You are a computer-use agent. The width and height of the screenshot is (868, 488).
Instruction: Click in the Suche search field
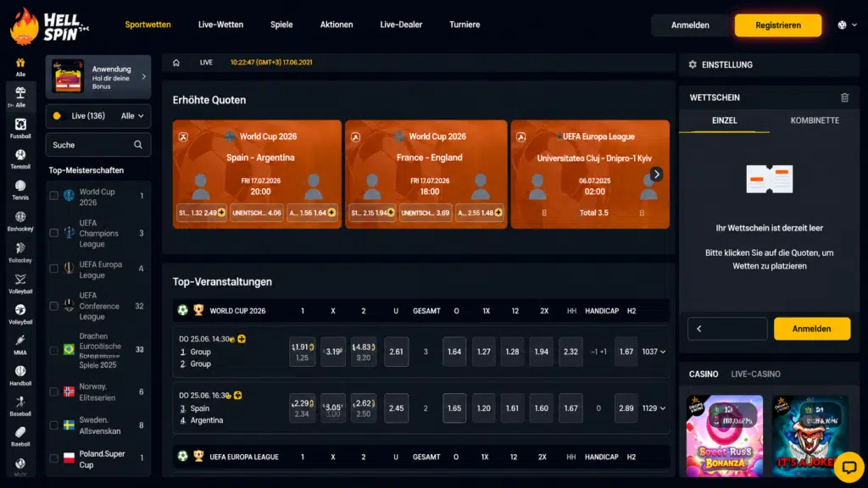coord(98,145)
